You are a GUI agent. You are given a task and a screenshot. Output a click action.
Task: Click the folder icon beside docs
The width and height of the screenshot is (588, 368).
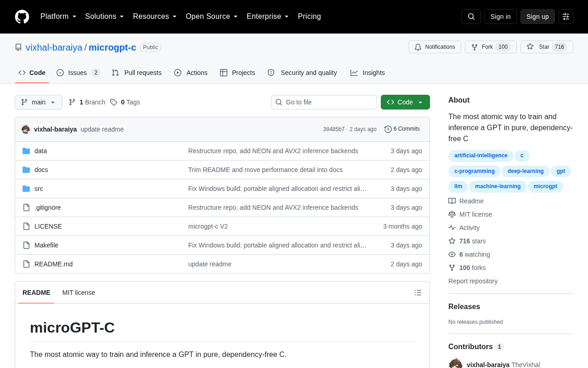(x=26, y=170)
